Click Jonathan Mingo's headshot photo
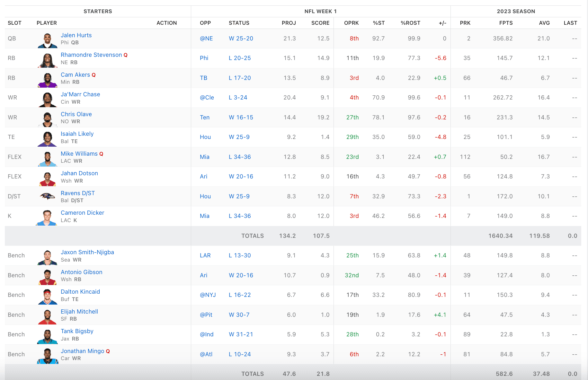This screenshot has height=380, width=588. 48,356
